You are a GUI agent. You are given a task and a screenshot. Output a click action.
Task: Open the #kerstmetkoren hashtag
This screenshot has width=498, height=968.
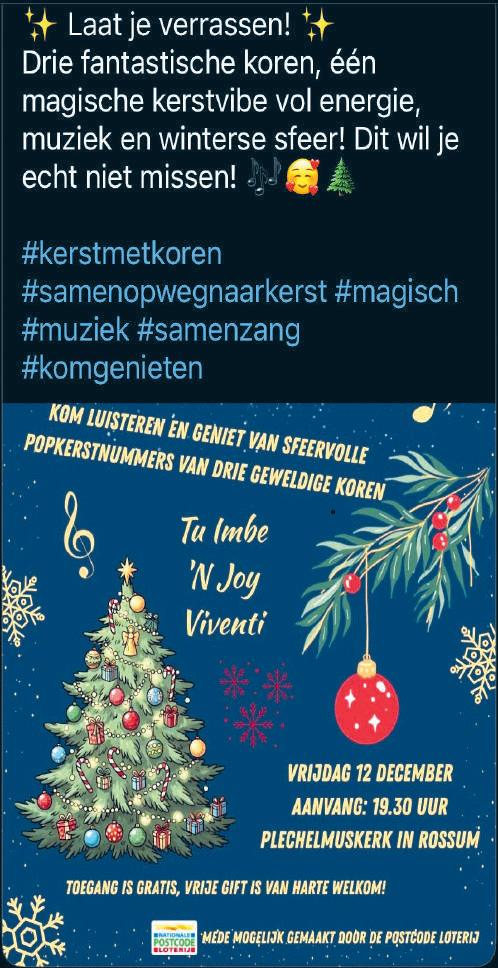[122, 254]
